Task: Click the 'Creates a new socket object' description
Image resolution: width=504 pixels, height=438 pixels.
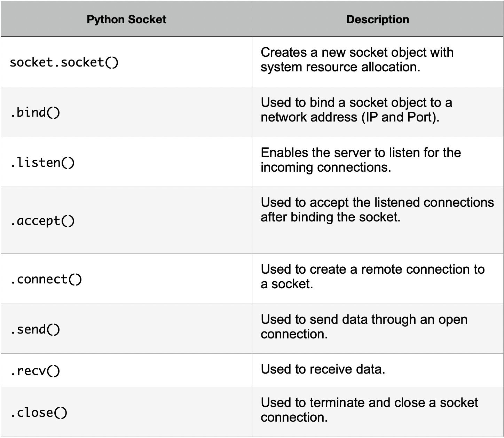Action: (x=357, y=53)
